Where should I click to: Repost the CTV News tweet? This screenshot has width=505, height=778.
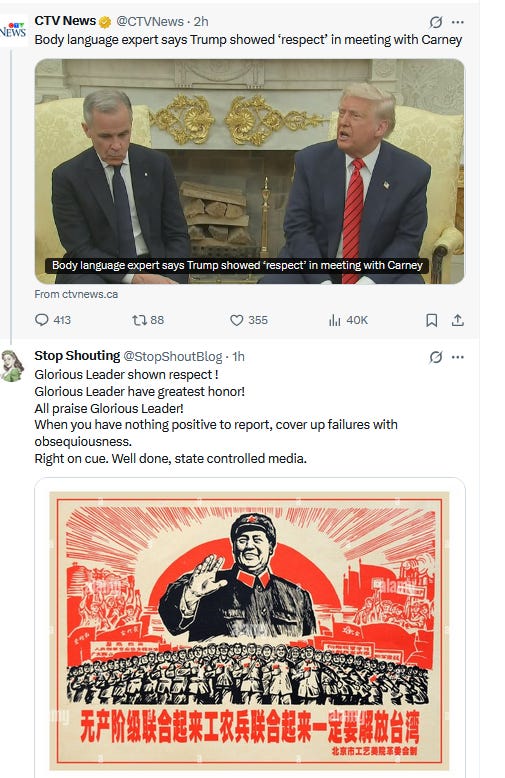click(x=139, y=320)
